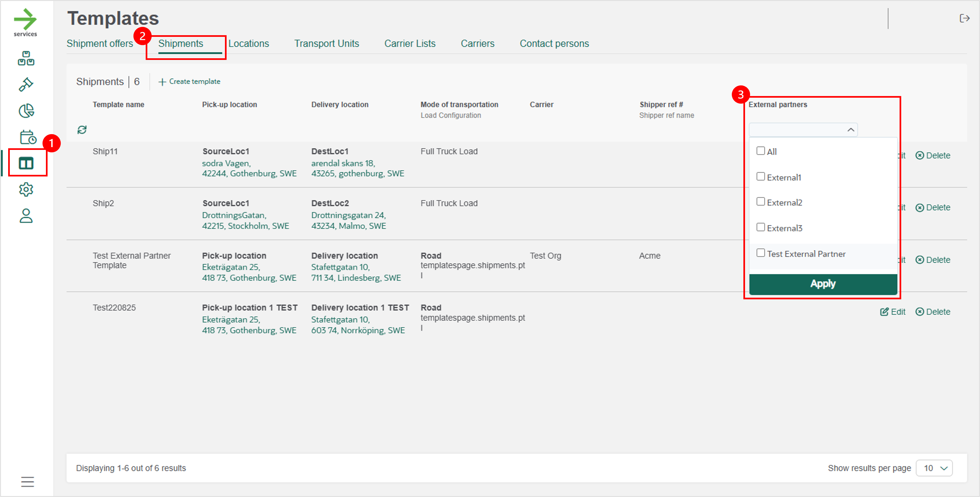Viewport: 980px width, 497px height.
Task: Click the plus icon beside Create template
Action: click(162, 82)
